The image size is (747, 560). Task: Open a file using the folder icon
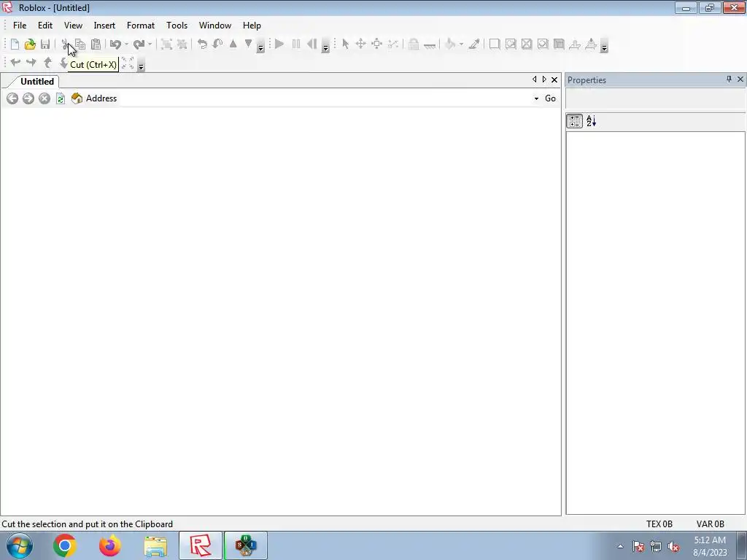pos(30,44)
